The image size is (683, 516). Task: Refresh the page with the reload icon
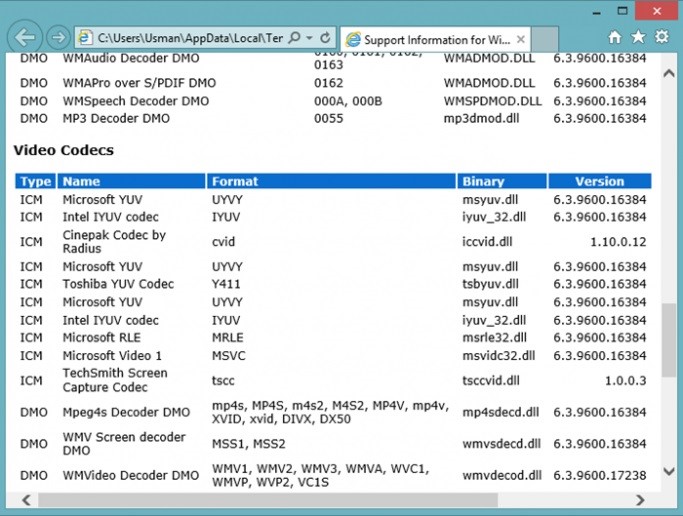[325, 38]
